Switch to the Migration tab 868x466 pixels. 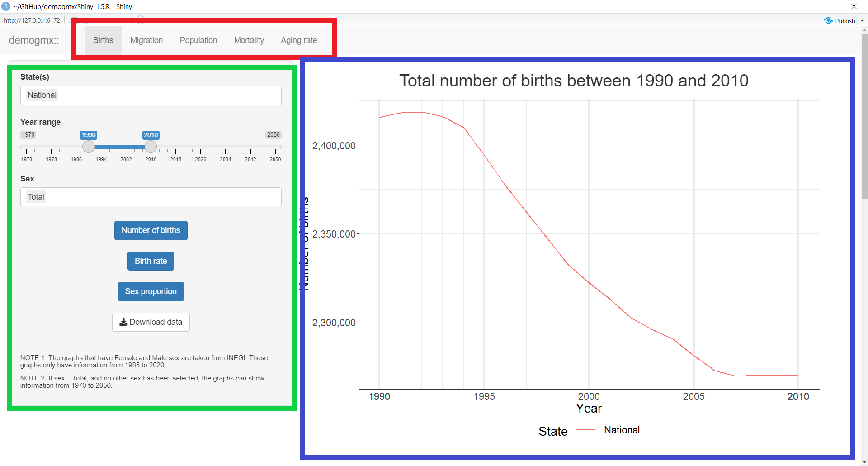(x=146, y=40)
